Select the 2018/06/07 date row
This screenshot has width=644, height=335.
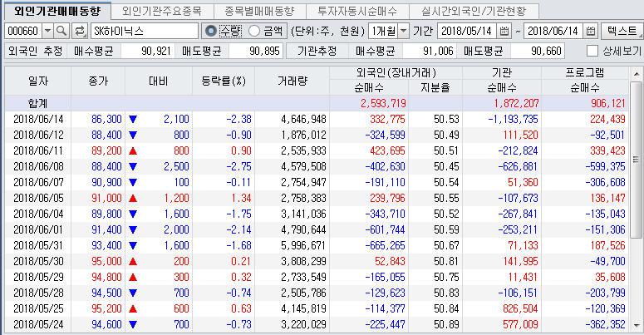coord(317,182)
